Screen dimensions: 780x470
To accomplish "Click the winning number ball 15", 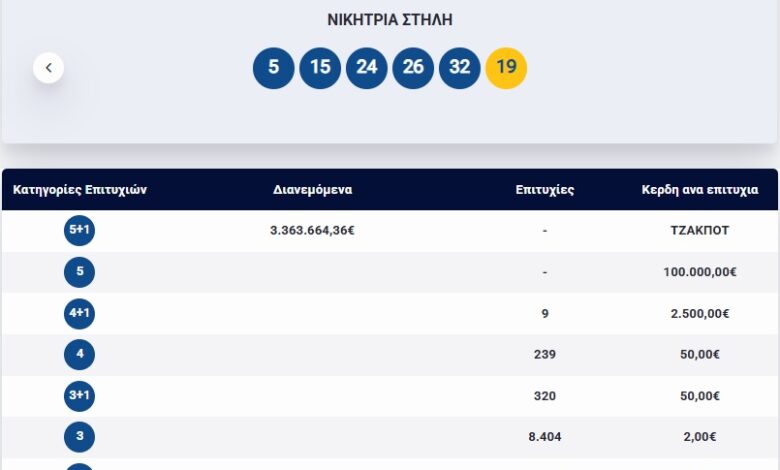I will click(320, 68).
